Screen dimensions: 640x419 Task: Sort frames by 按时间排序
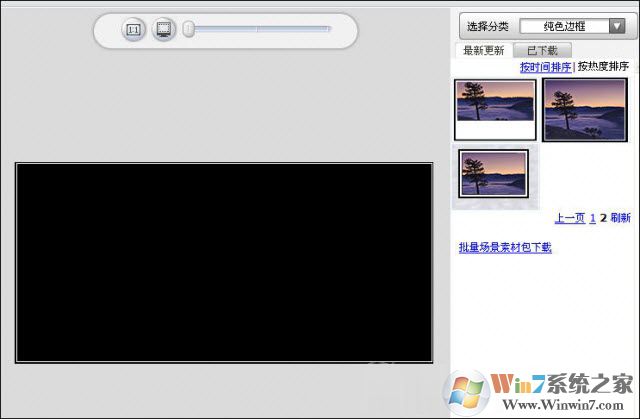pos(545,67)
